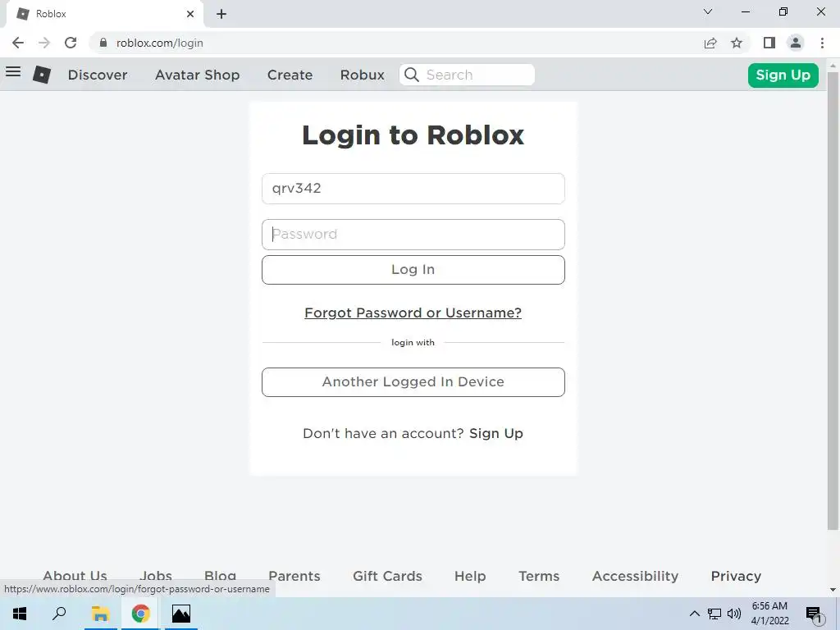Open the Create navigation item
The height and width of the screenshot is (630, 840).
click(290, 75)
